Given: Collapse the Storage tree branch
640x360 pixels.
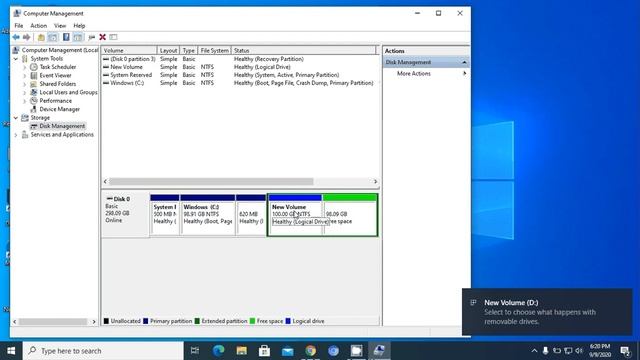Looking at the screenshot, I should coord(16,118).
